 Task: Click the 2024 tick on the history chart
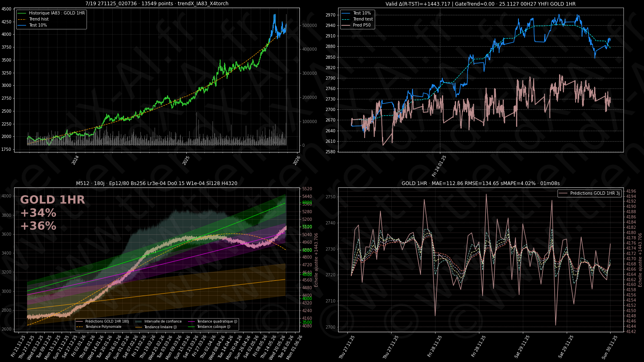pos(75,160)
